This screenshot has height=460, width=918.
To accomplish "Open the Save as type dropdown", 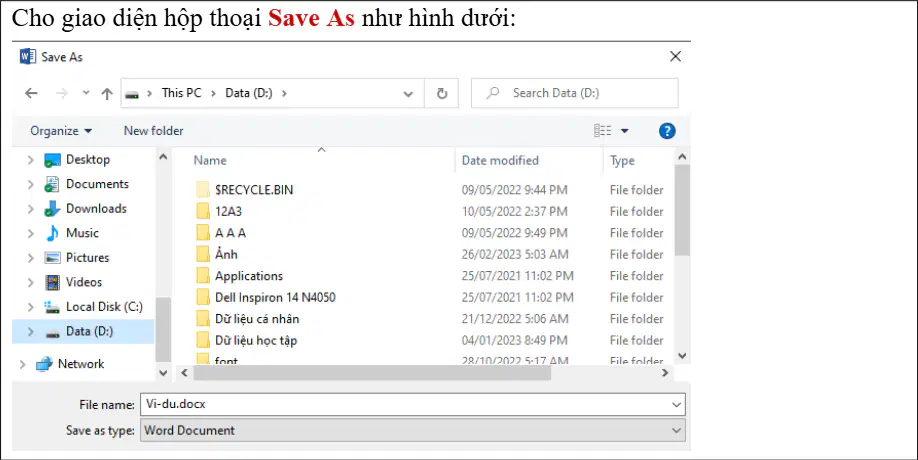I will (413, 430).
